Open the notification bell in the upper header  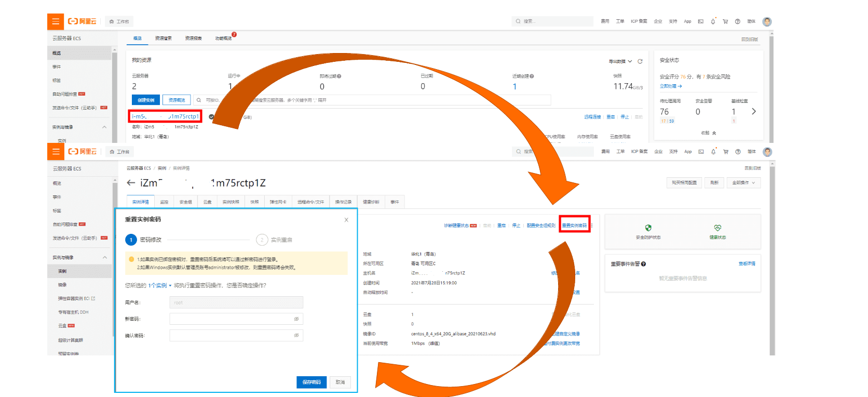(713, 21)
